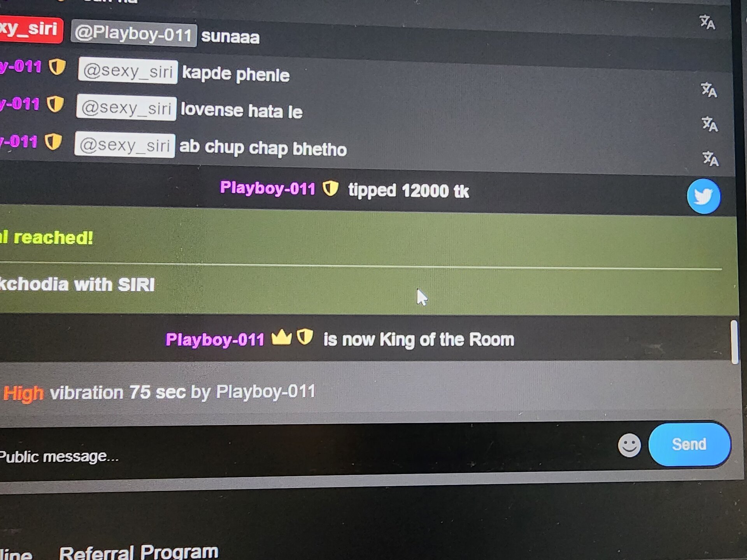This screenshot has height=560, width=747.
Task: Click the blue Twitter bird button
Action: 703,196
